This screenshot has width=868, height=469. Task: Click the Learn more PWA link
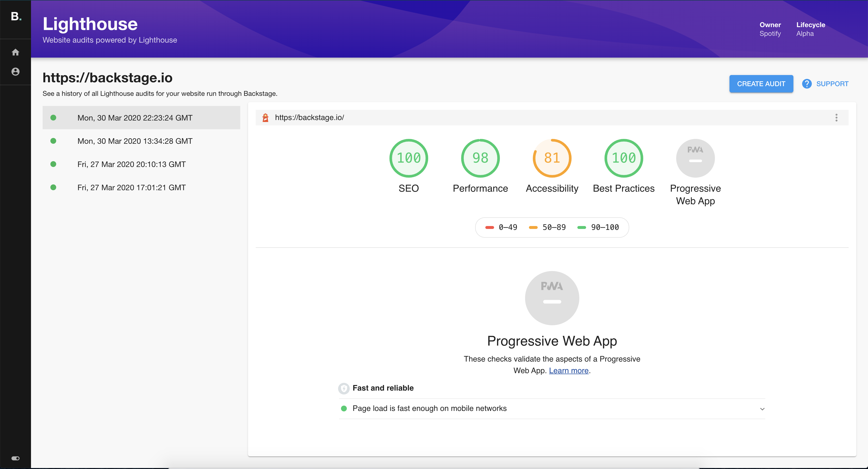[568, 370]
